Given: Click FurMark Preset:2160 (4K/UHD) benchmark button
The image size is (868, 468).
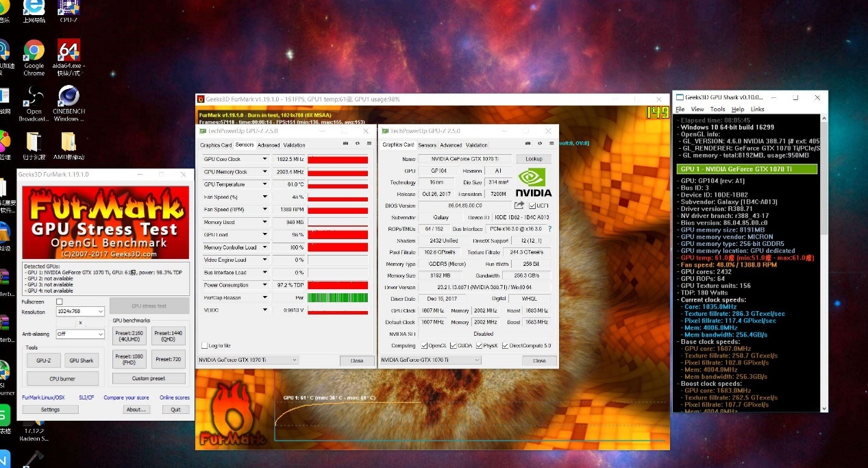Looking at the screenshot, I should 129,336.
